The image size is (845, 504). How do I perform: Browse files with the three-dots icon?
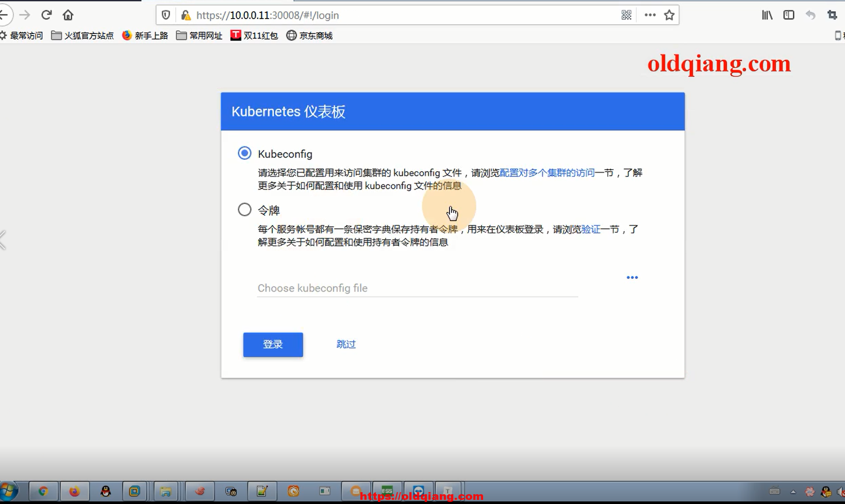coord(632,278)
